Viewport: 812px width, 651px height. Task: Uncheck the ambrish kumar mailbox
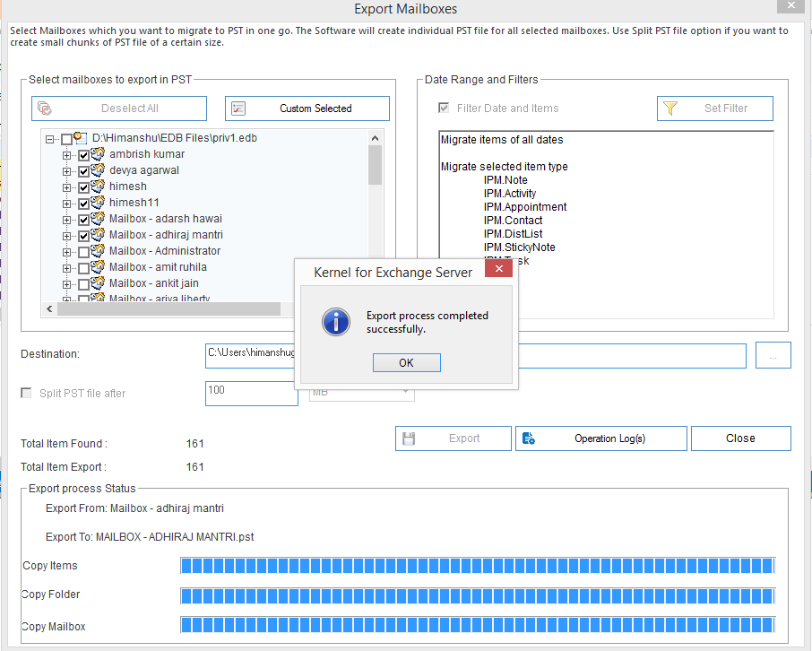(83, 155)
